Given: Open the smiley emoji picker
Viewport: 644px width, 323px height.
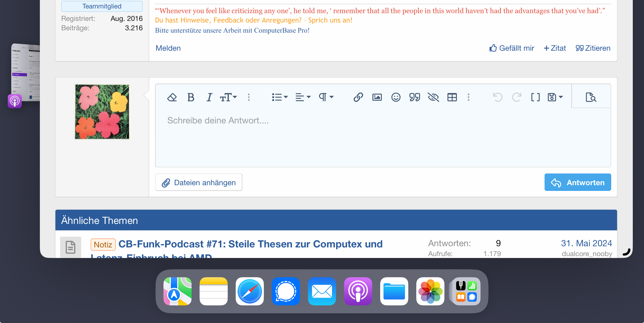Looking at the screenshot, I should (x=395, y=97).
